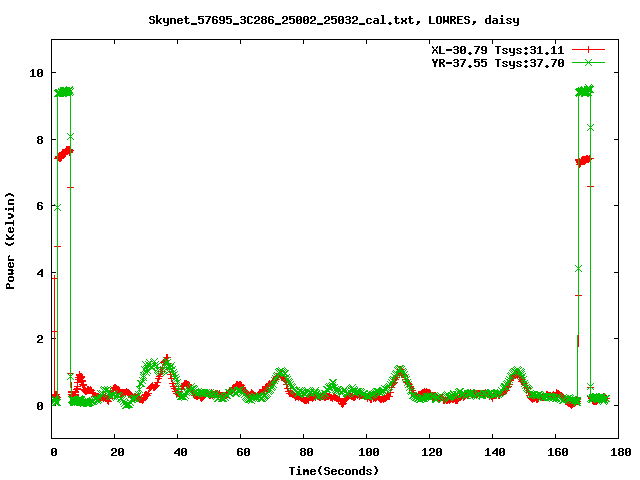Click x-axis tick label 120
Viewport: 640px width, 480px height.
[x=432, y=452]
